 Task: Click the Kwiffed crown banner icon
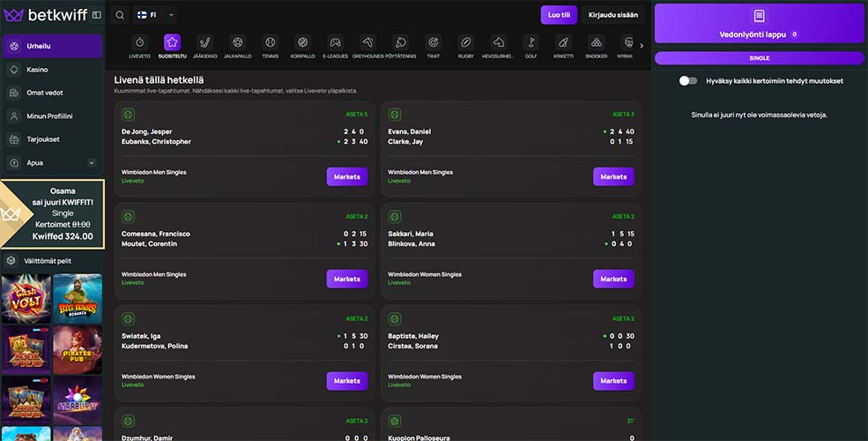(10, 213)
